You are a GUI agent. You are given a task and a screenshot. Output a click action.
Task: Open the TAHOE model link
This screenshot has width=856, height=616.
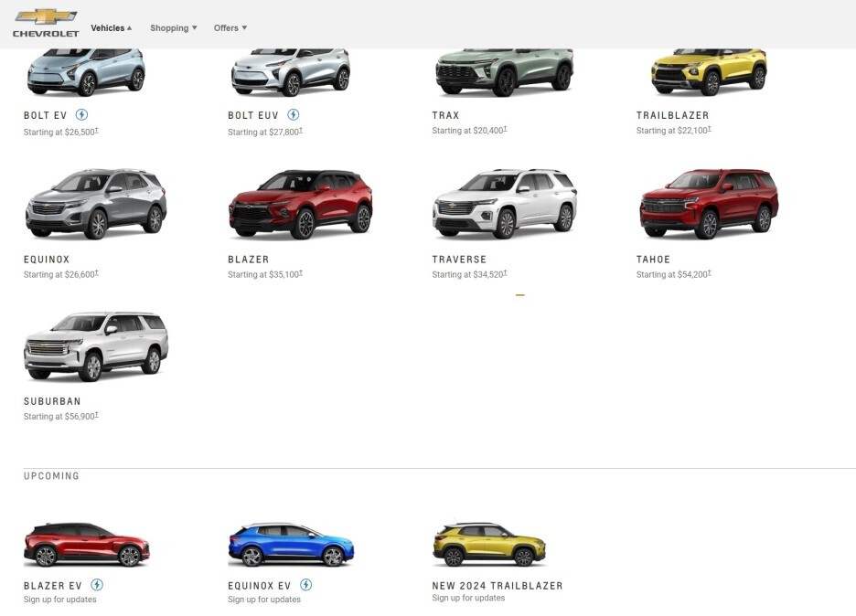click(653, 260)
